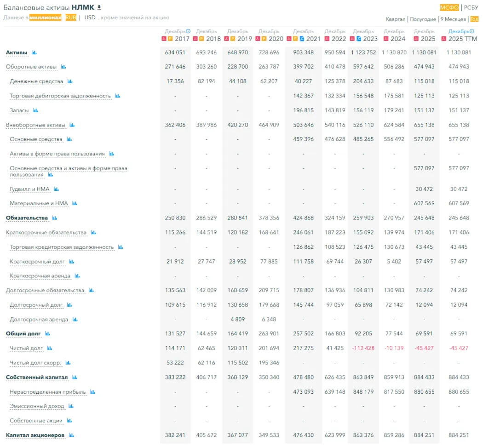Click the Обязательства row label
Viewport: 483px width, 448px height.
pyautogui.click(x=27, y=218)
